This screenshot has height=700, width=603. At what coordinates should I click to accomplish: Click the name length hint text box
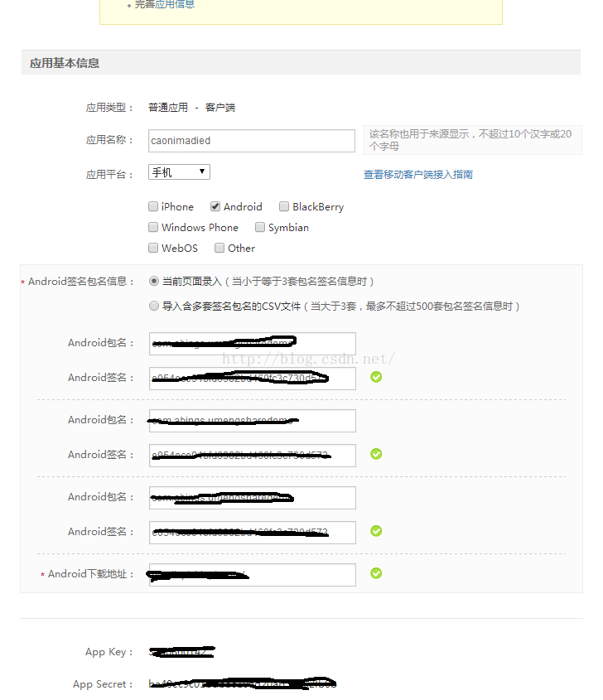click(x=473, y=140)
